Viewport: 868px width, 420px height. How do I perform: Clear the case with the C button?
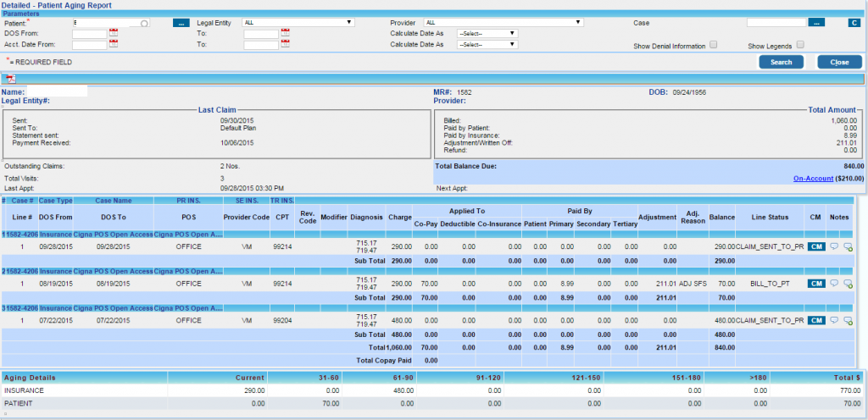tap(854, 23)
